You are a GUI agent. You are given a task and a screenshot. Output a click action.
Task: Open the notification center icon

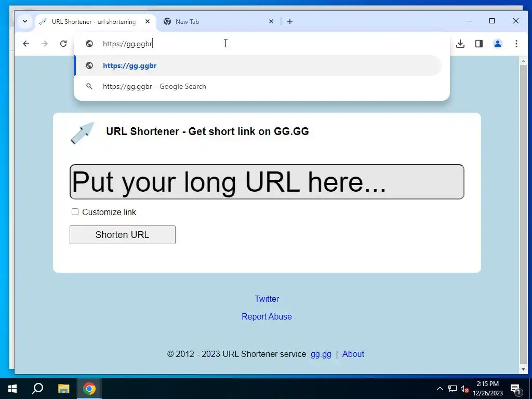click(515, 389)
